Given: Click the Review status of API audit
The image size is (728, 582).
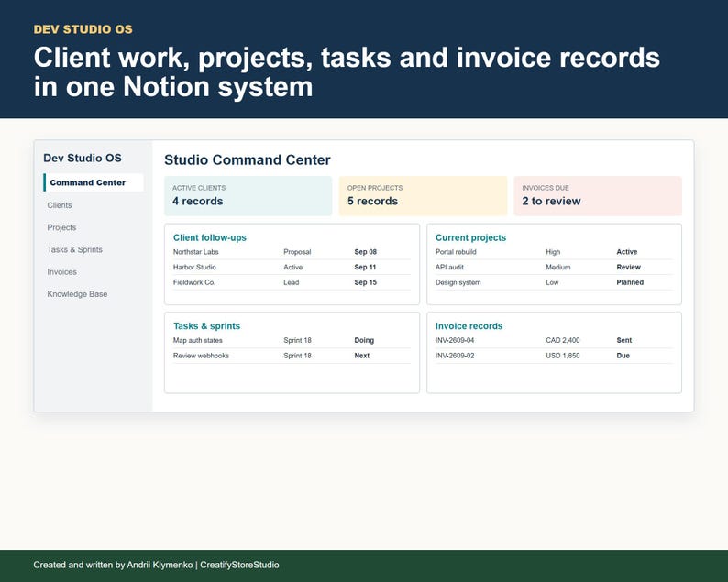Looking at the screenshot, I should pyautogui.click(x=629, y=268).
